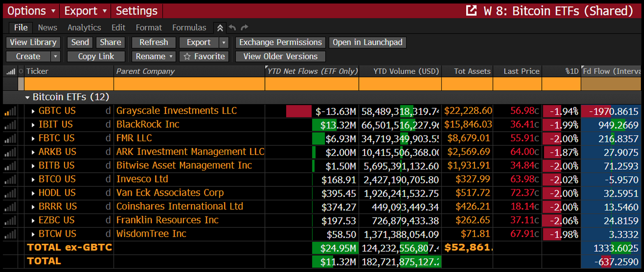Click the pop-out window icon beside W 8
This screenshot has height=272, width=644.
coord(471,11)
